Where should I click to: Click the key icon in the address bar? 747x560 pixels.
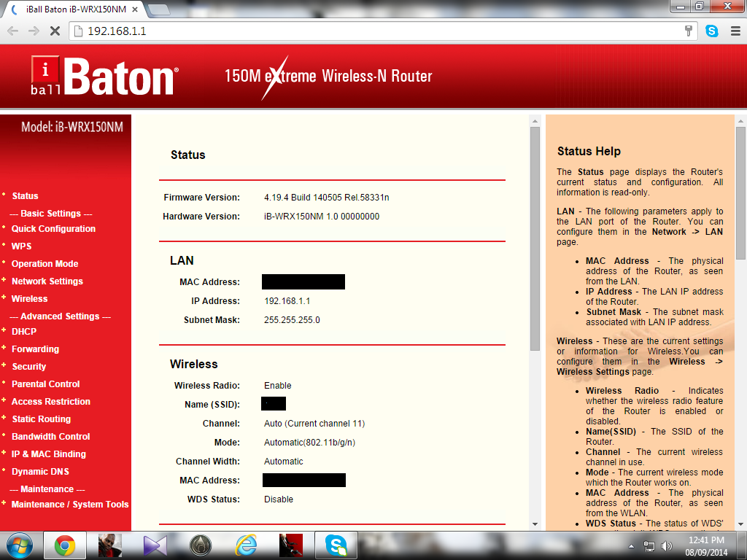click(x=689, y=31)
